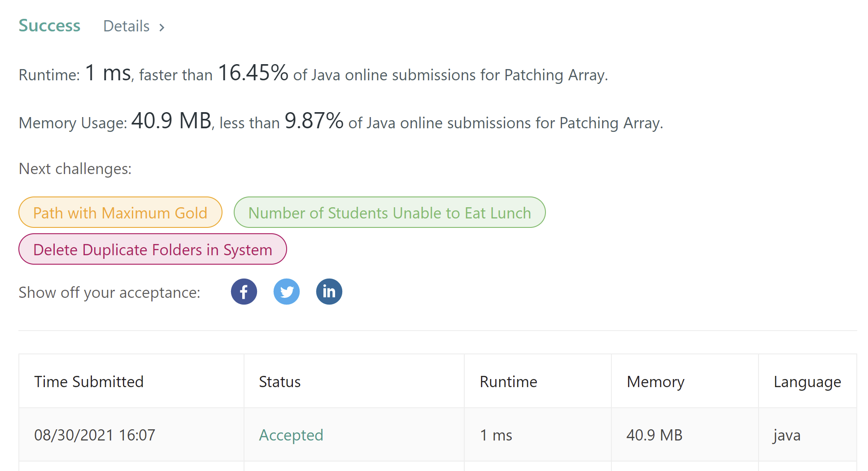
Task: Click the 16.45% runtime percentile text
Action: [x=253, y=73]
